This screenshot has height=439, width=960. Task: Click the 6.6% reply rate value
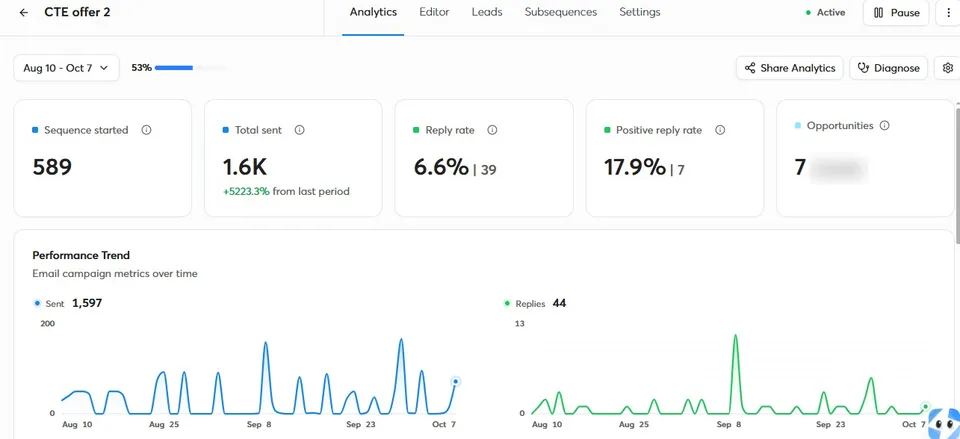pos(441,167)
